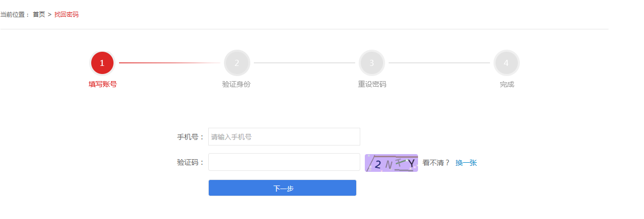Click the 当前位置 breadcrumb label

(15, 14)
